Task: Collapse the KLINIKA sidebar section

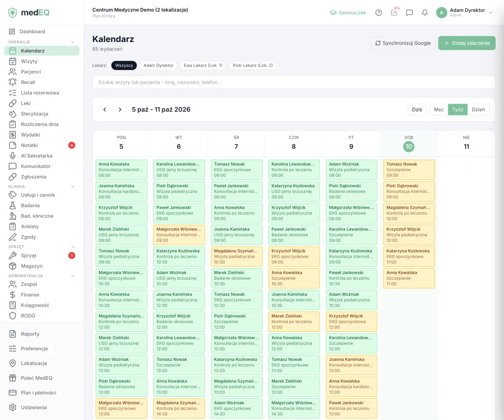Action: [x=73, y=186]
